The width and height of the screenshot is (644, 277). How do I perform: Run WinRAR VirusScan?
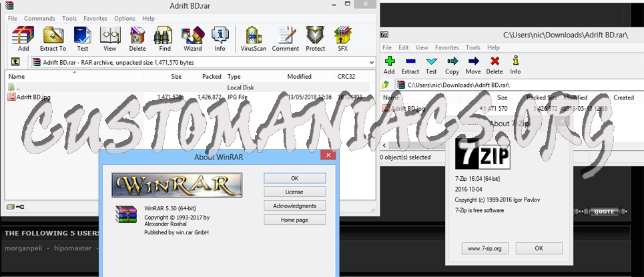pyautogui.click(x=254, y=39)
